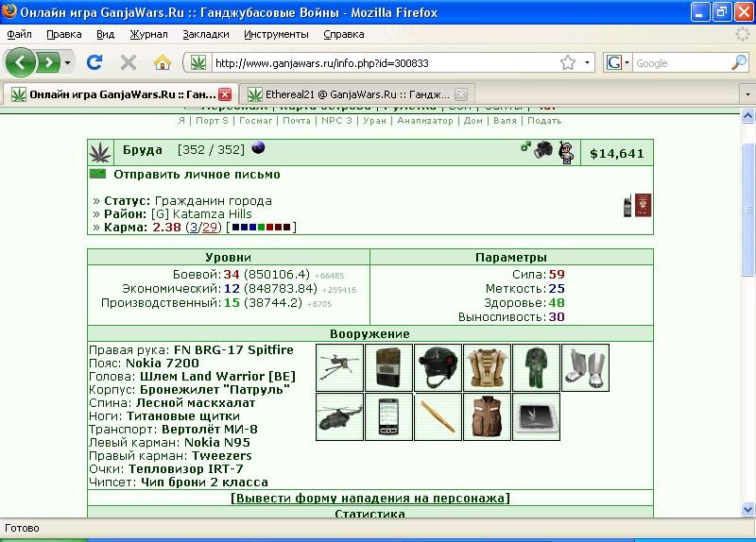Viewport: 756px width, 542px height.
Task: Open the Tweezers item image
Action: point(438,416)
